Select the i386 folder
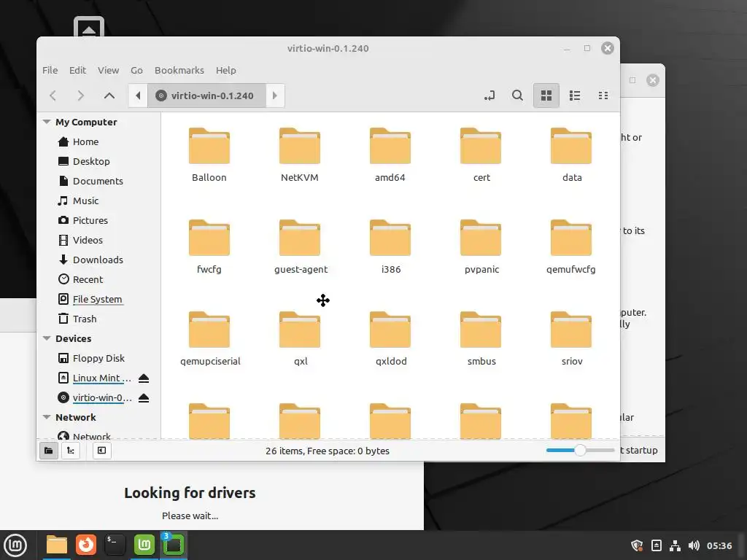The image size is (747, 560). click(390, 246)
